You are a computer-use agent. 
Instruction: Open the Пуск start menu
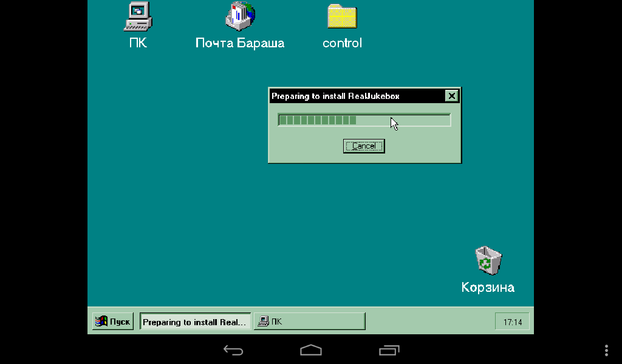(x=113, y=321)
